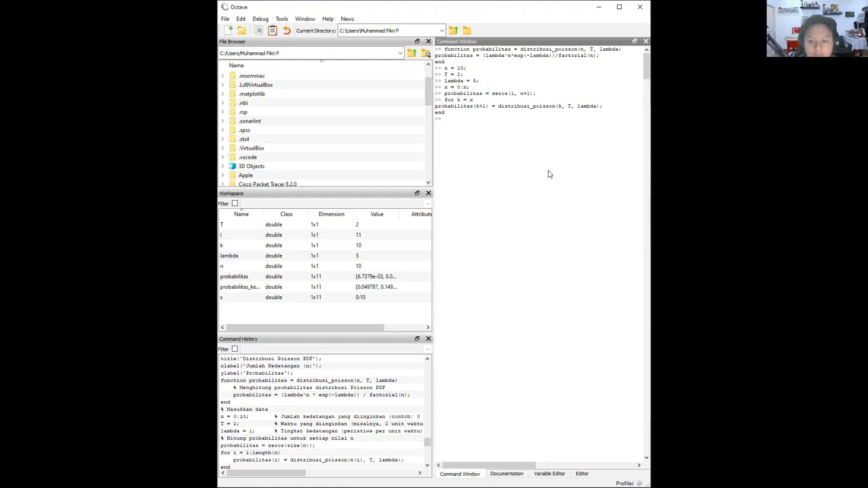Open the Current Directory dropdown
The width and height of the screenshot is (868, 488).
coord(442,30)
